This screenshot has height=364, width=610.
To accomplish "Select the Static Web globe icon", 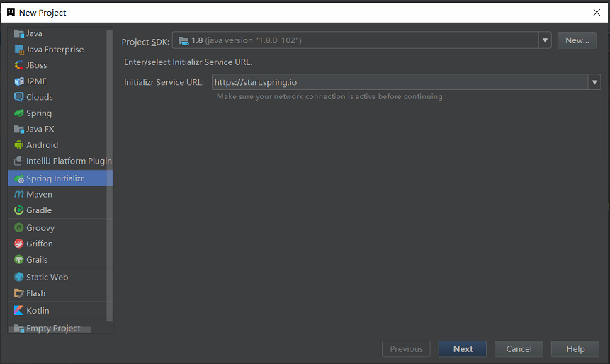I will coord(18,277).
